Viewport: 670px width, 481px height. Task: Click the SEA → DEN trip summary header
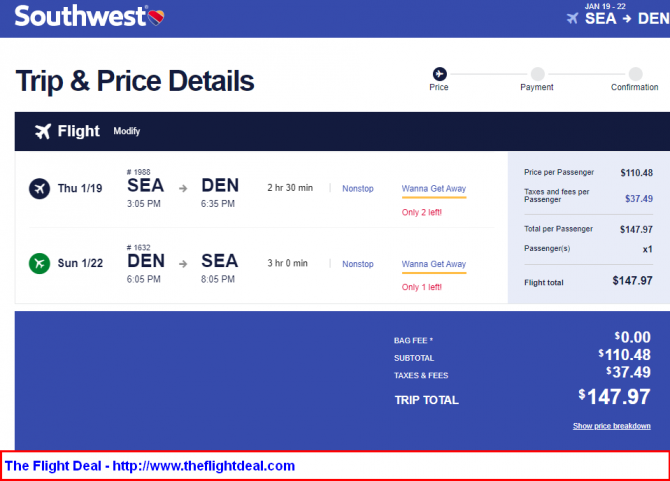[627, 19]
